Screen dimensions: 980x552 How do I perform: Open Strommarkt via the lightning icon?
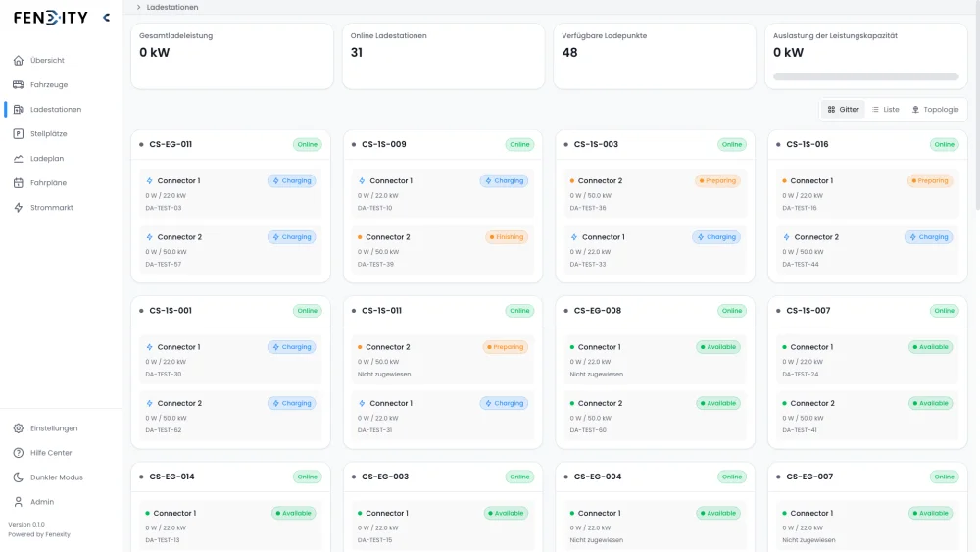pyautogui.click(x=19, y=208)
